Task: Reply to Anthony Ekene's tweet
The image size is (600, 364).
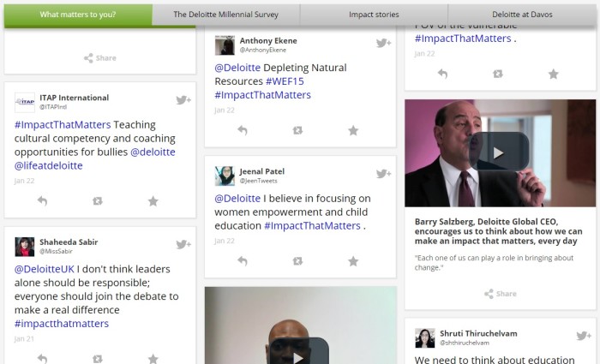Action: (243, 130)
